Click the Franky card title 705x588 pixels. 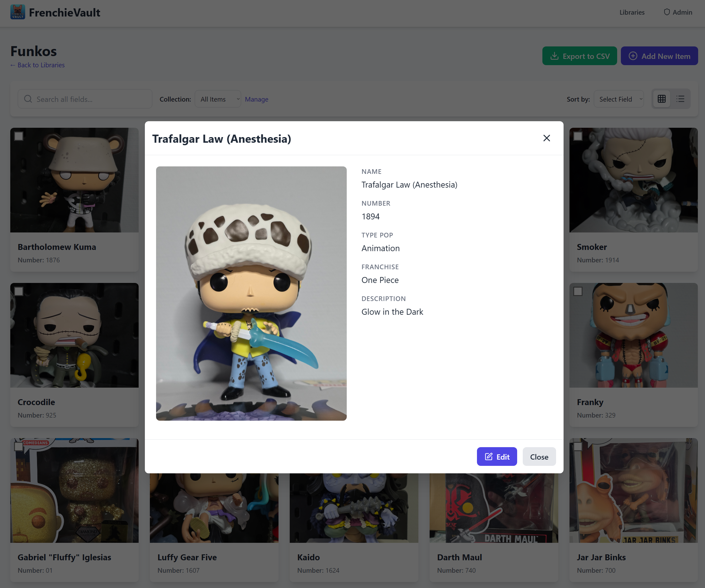point(590,402)
